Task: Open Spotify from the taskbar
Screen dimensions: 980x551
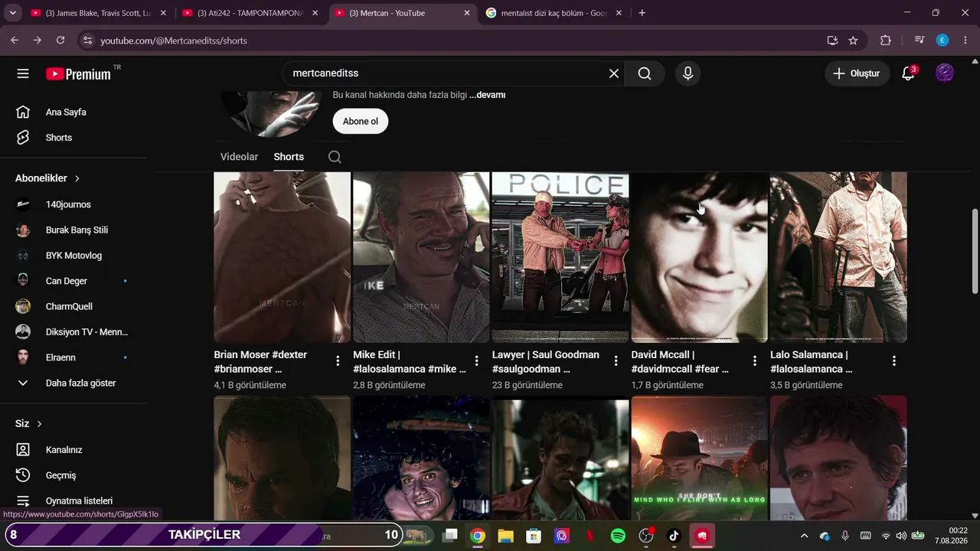Action: pyautogui.click(x=618, y=536)
